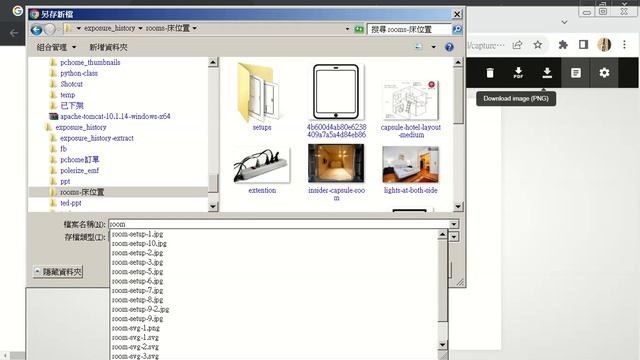Select python-class folder in tree
This screenshot has width=640, height=360.
[x=78, y=73]
